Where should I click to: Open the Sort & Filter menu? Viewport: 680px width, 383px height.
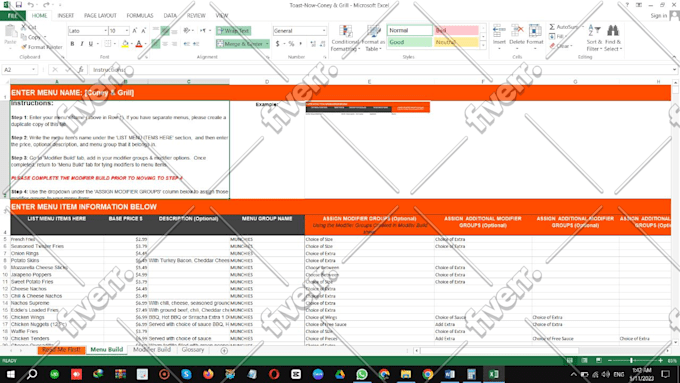[x=594, y=38]
